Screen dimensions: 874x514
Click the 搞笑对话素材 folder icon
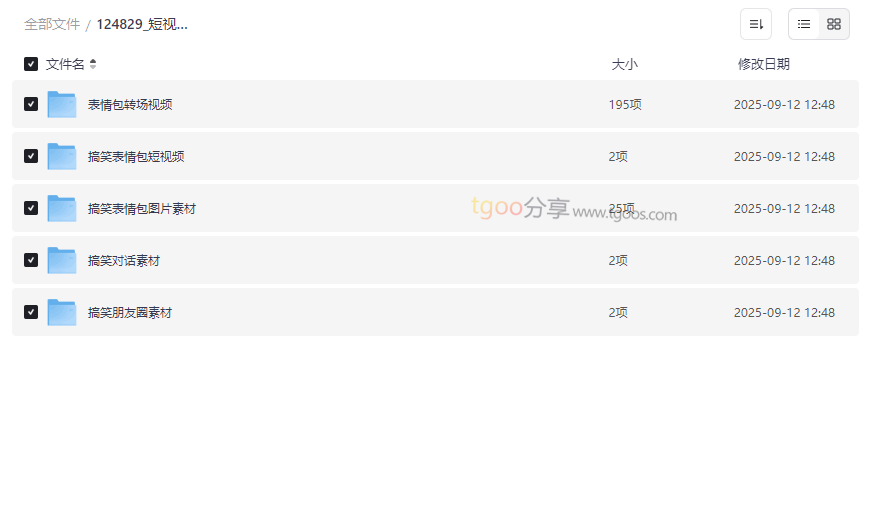pyautogui.click(x=62, y=261)
